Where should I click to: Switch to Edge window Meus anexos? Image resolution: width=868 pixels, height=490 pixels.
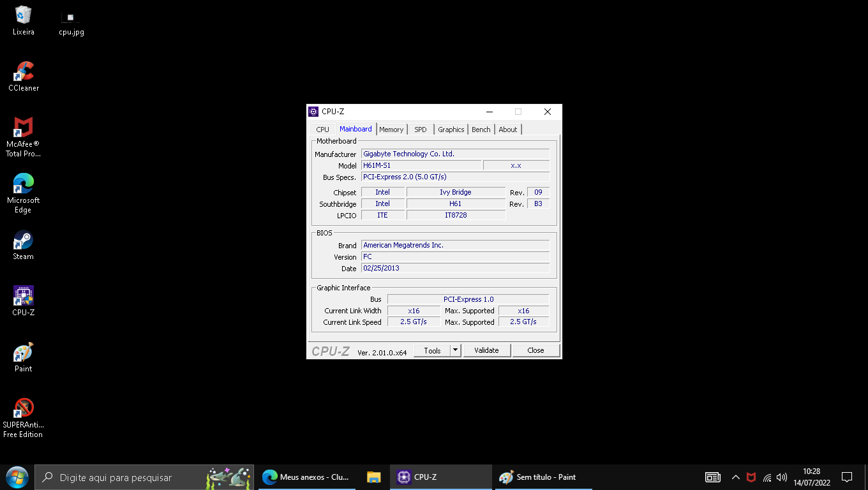point(307,477)
